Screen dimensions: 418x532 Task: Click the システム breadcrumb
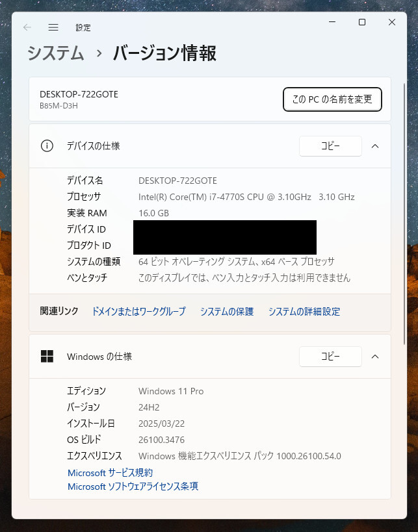point(56,53)
